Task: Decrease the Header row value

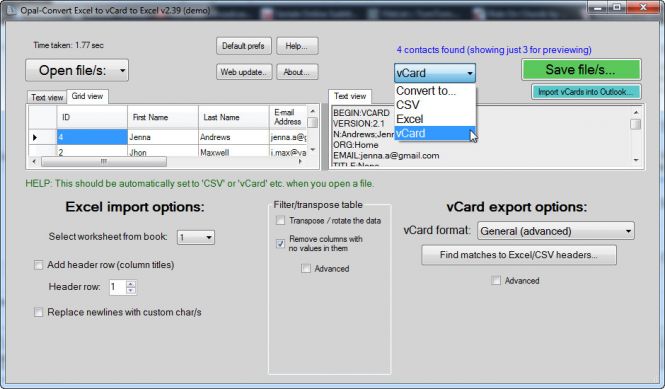Action: 131,291
